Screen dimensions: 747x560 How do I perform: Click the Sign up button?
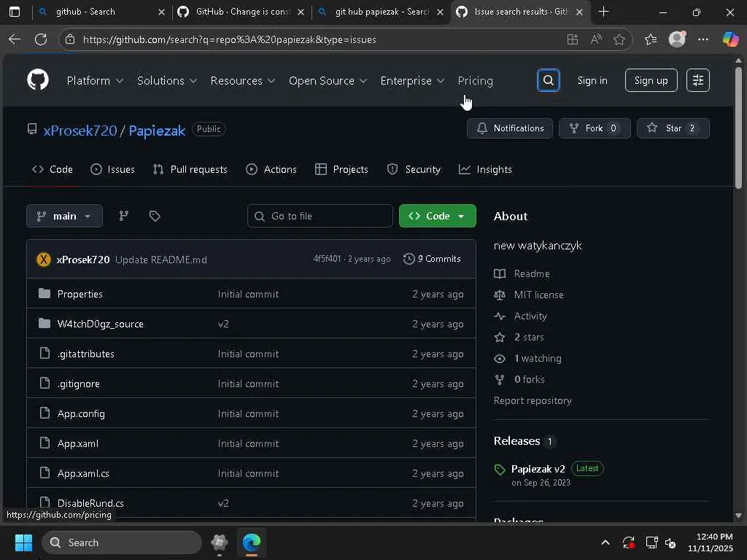coord(651,80)
